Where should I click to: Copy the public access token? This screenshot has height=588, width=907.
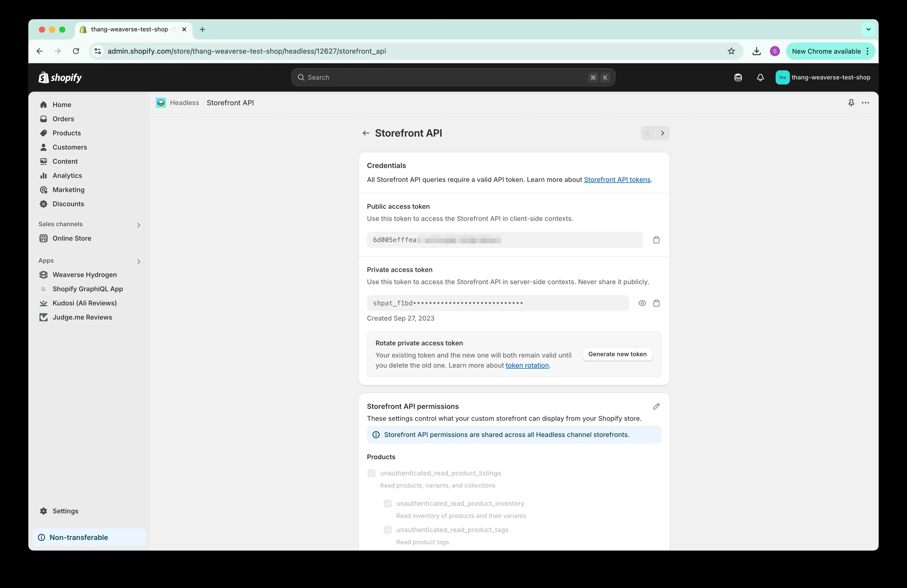(x=656, y=240)
